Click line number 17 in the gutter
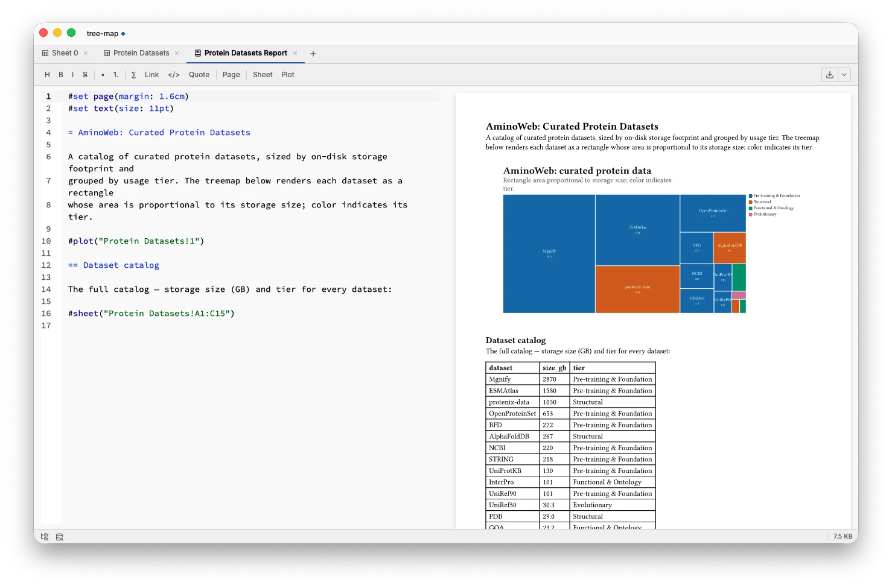 (x=46, y=326)
